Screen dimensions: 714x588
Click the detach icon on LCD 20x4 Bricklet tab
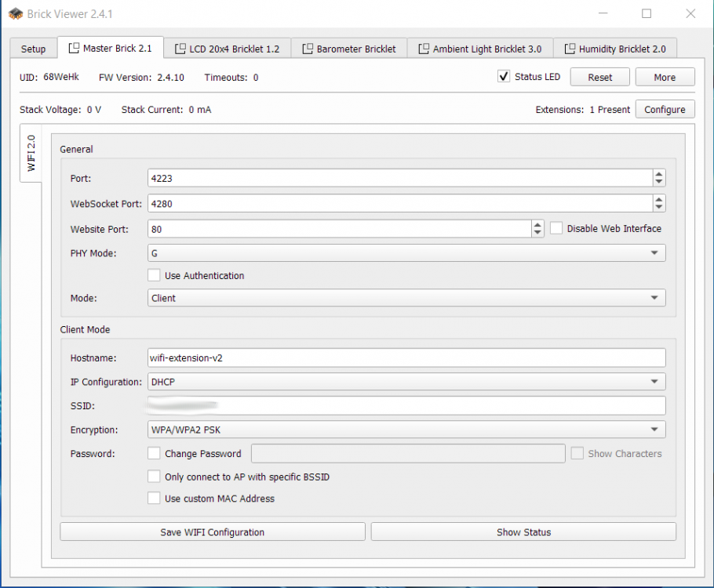pyautogui.click(x=180, y=49)
